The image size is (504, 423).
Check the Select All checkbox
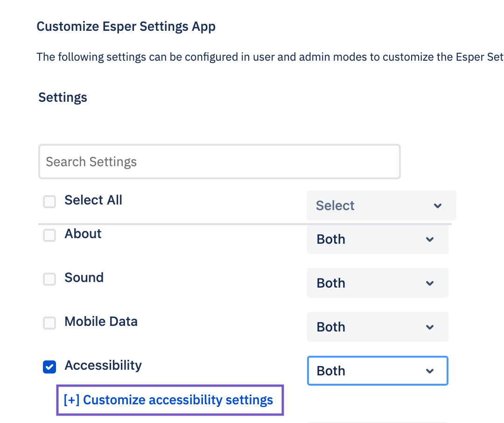tap(49, 202)
